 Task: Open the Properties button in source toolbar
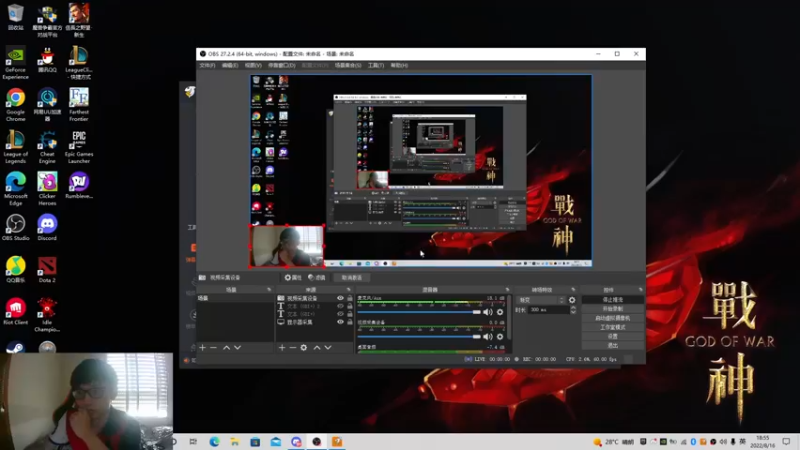tap(293, 278)
